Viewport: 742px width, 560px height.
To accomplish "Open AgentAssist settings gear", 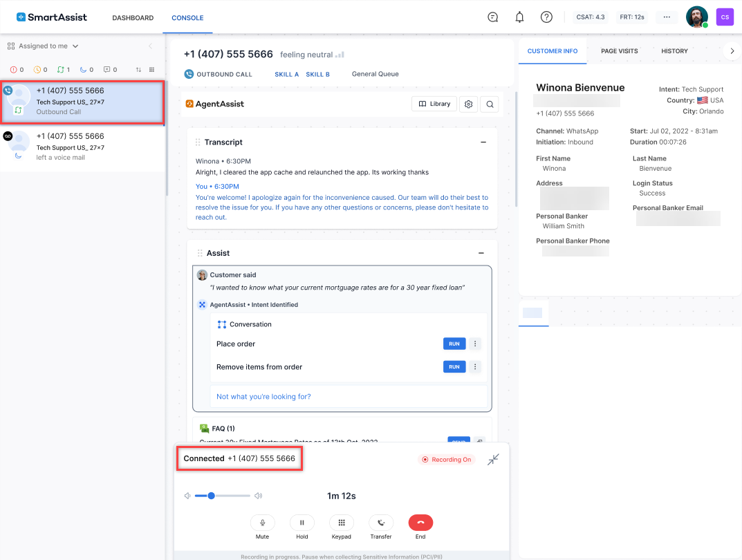I will tap(469, 104).
